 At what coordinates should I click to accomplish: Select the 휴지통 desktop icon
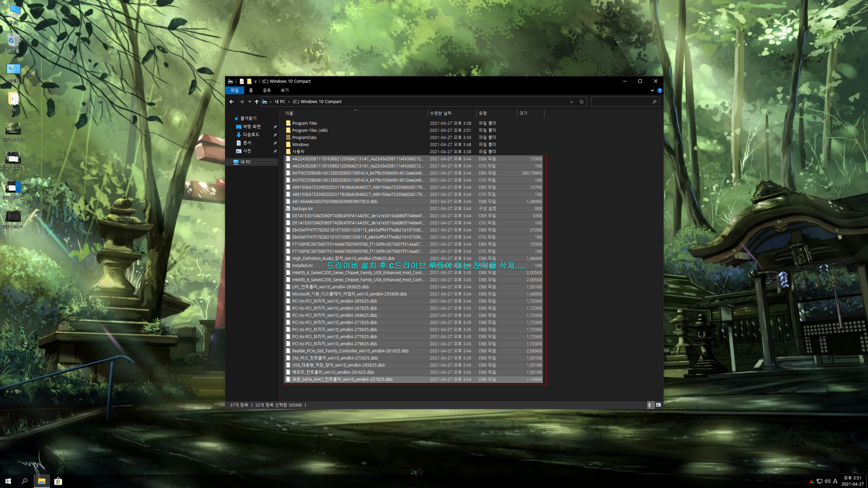[x=14, y=44]
